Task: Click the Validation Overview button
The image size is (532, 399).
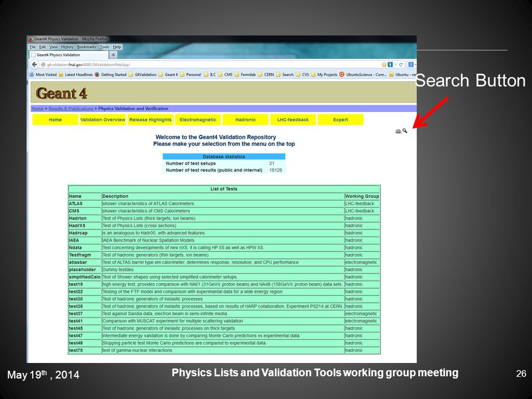Action: tap(103, 120)
